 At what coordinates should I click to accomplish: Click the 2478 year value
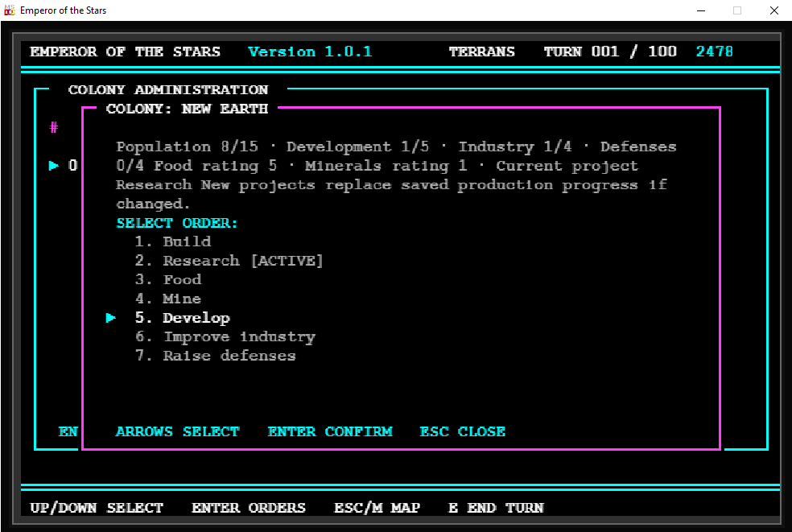[x=714, y=52]
